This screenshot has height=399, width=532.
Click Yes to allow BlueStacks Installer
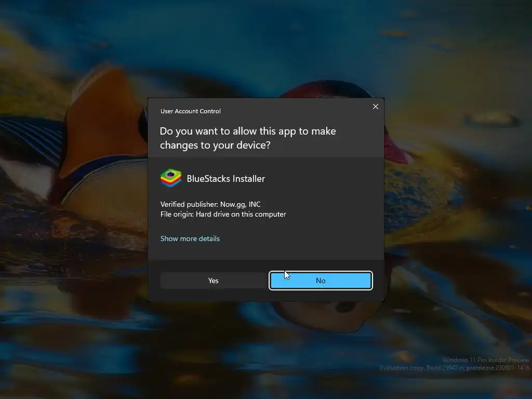(213, 281)
